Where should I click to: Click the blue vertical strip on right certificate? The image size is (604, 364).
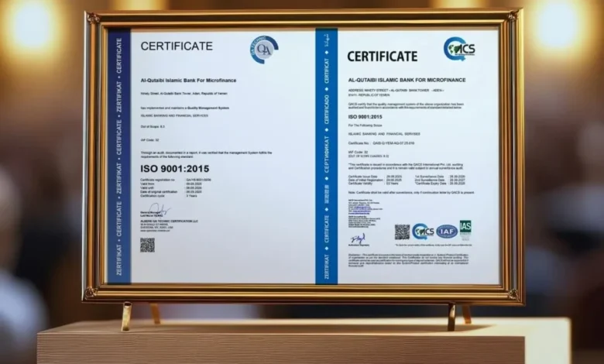pos(326,155)
